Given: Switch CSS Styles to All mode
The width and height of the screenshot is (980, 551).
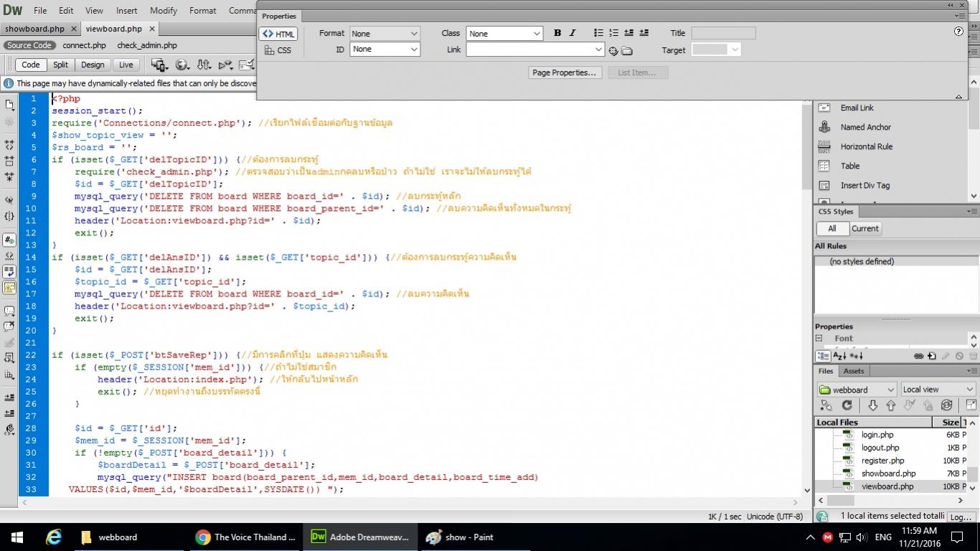Looking at the screenshot, I should pyautogui.click(x=831, y=229).
